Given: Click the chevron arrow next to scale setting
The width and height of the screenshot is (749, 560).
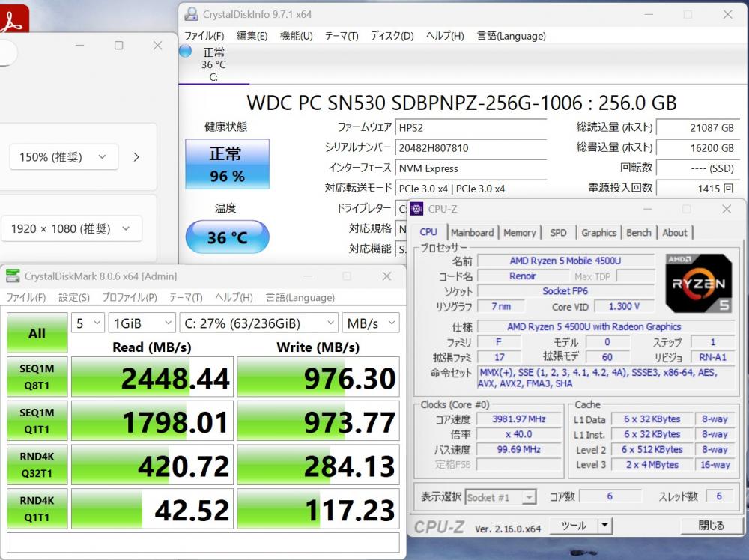Looking at the screenshot, I should (x=136, y=157).
